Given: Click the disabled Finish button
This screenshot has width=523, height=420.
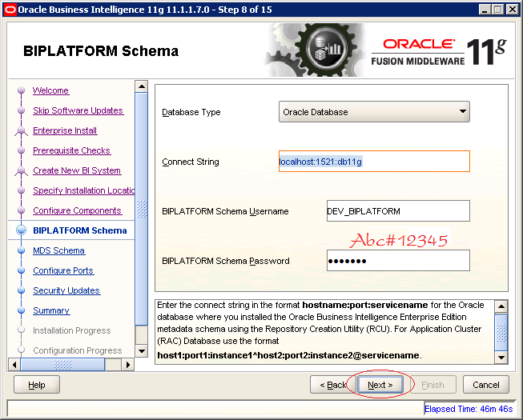Looking at the screenshot, I should (432, 385).
